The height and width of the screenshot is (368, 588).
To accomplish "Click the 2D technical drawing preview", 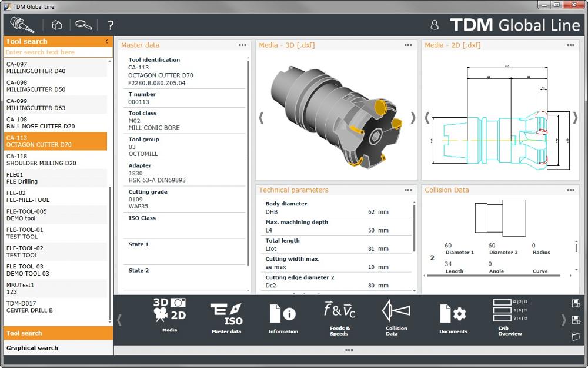I will tap(500, 118).
